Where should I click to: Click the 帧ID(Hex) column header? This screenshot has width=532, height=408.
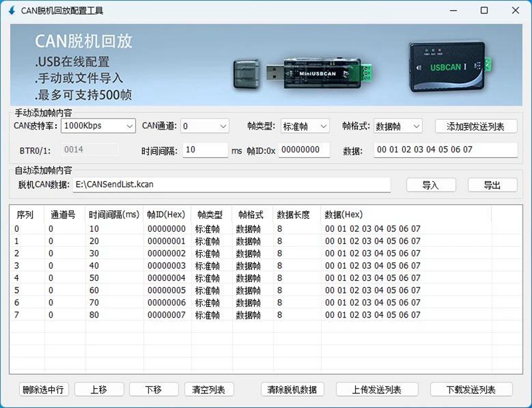point(166,215)
